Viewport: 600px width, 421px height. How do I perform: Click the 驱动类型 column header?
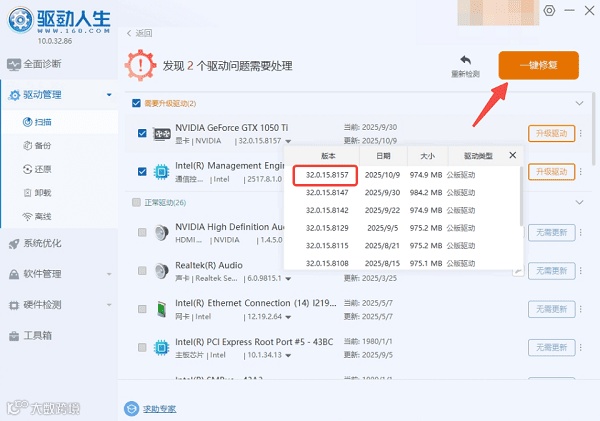click(478, 156)
